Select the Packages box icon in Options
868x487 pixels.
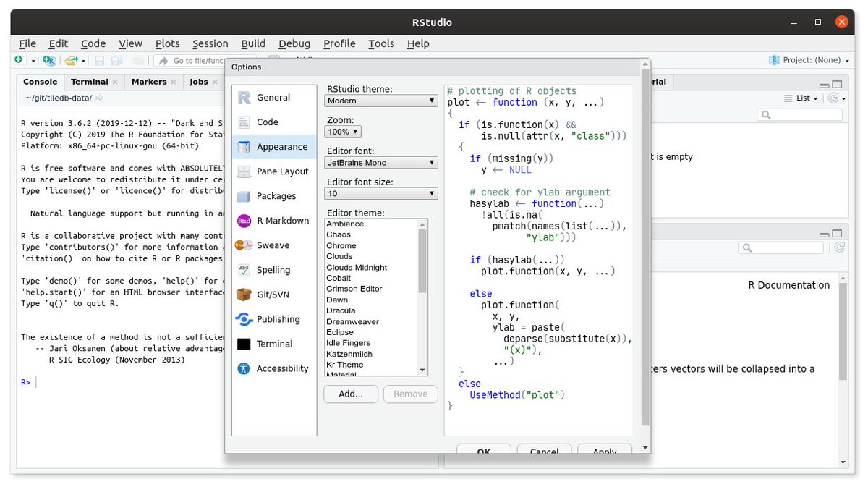pos(244,196)
